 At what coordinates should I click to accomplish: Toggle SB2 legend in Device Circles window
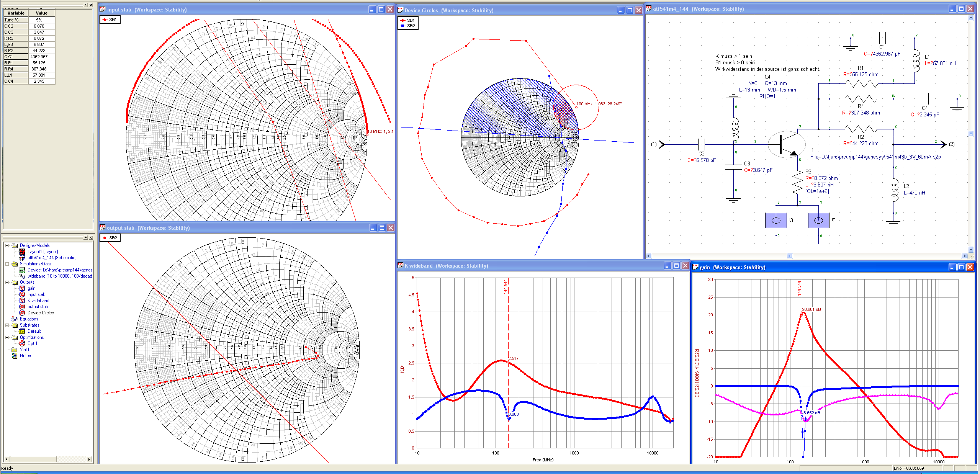point(408,26)
